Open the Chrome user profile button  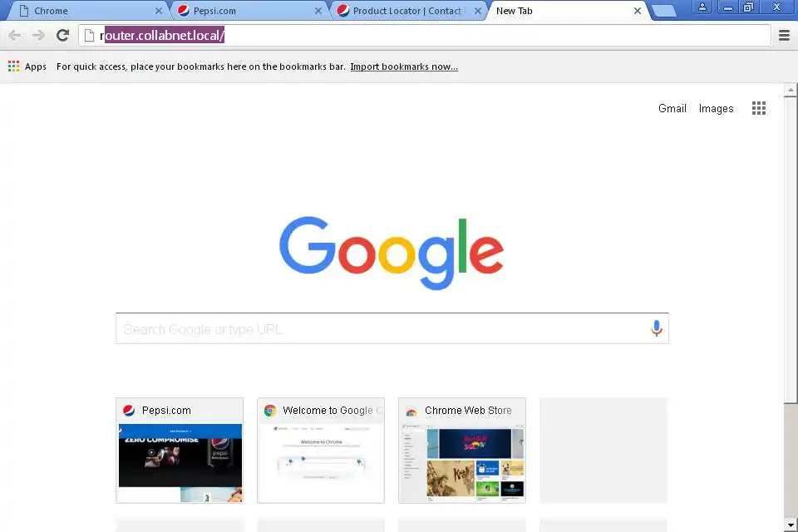[x=702, y=7]
